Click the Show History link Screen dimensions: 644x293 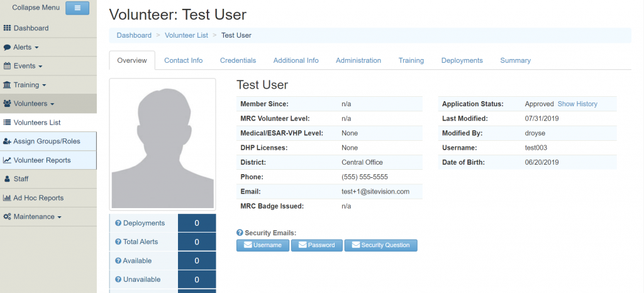[577, 104]
